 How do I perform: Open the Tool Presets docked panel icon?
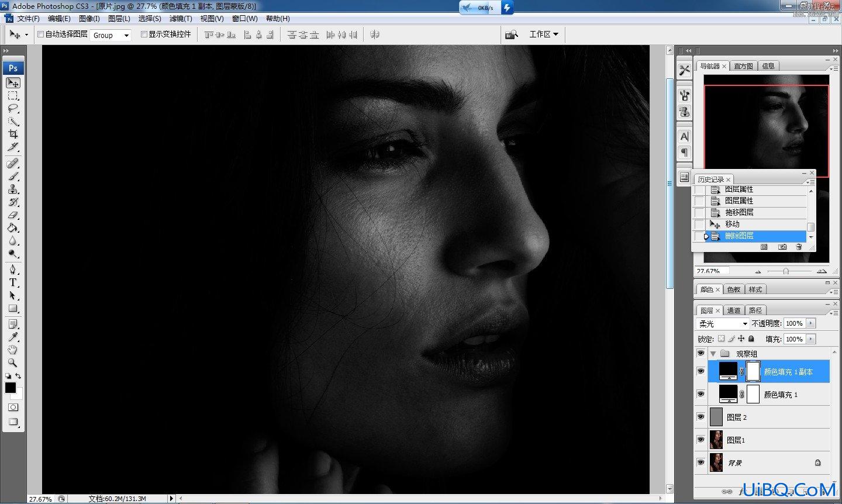[x=684, y=70]
